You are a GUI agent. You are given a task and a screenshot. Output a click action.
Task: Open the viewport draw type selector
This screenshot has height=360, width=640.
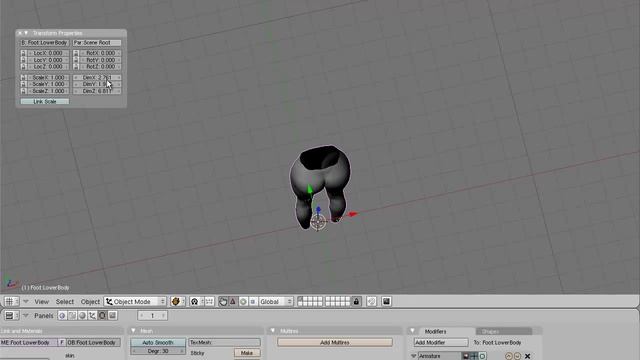click(x=178, y=302)
